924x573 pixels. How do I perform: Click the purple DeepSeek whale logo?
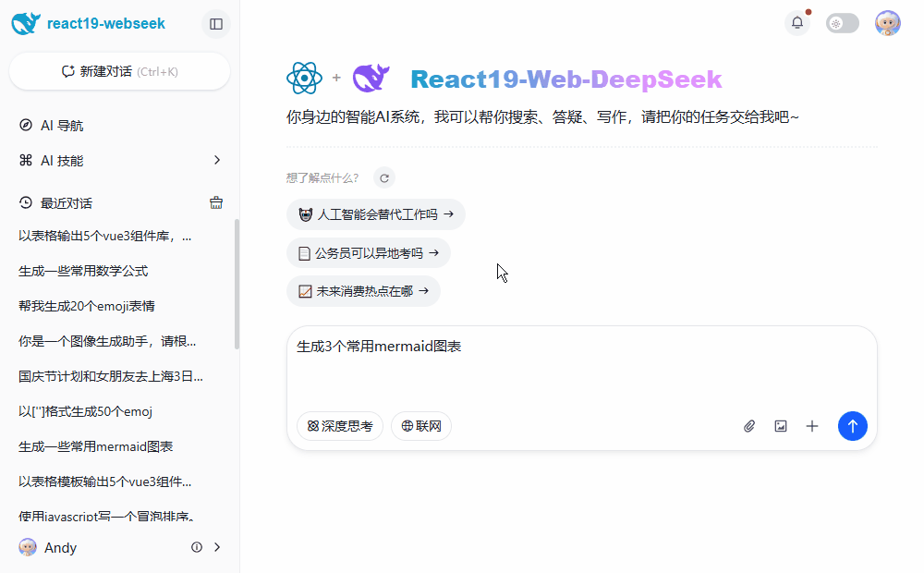pyautogui.click(x=371, y=78)
